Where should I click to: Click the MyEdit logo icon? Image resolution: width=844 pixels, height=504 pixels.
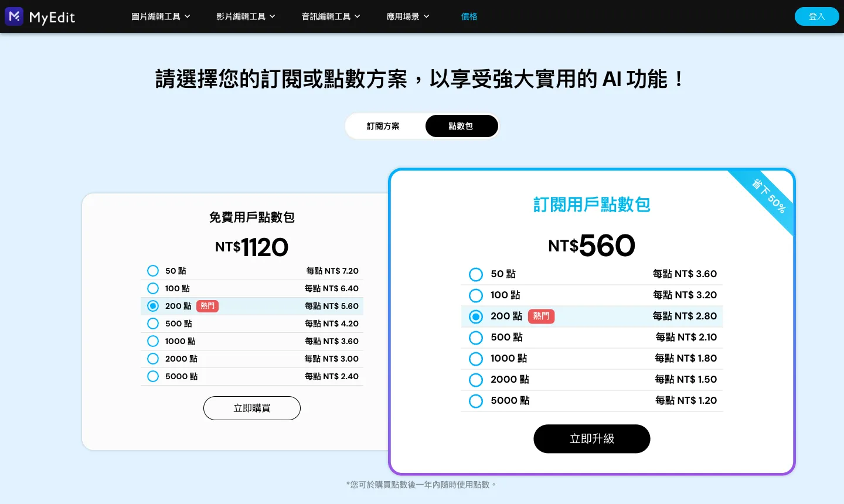click(14, 16)
